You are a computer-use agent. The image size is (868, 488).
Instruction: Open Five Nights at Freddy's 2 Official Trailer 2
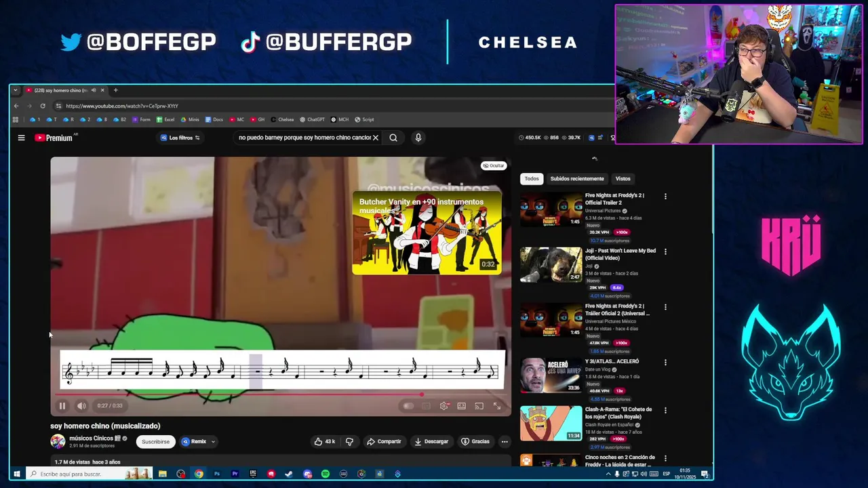(614, 199)
